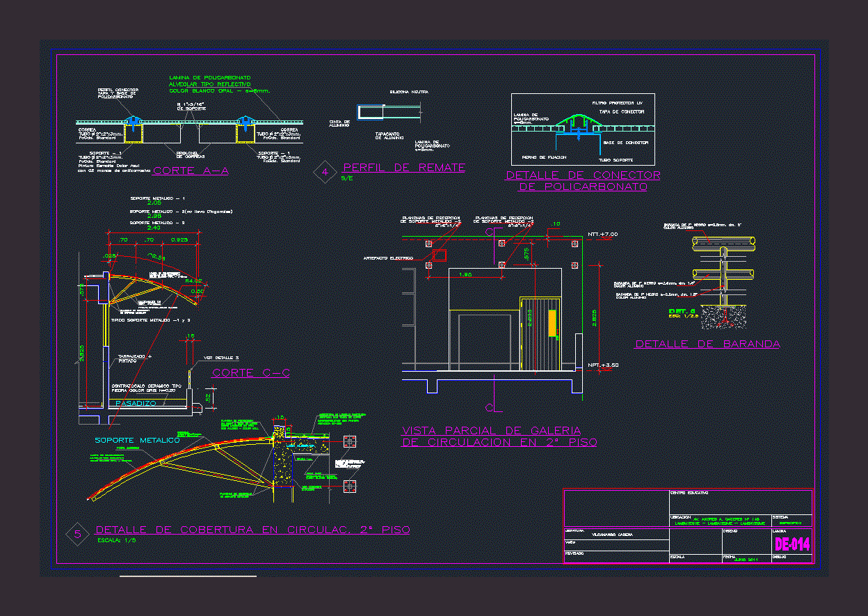Select the NPT.+3.50 level marker
Screen dimensions: 868x616
[602, 365]
